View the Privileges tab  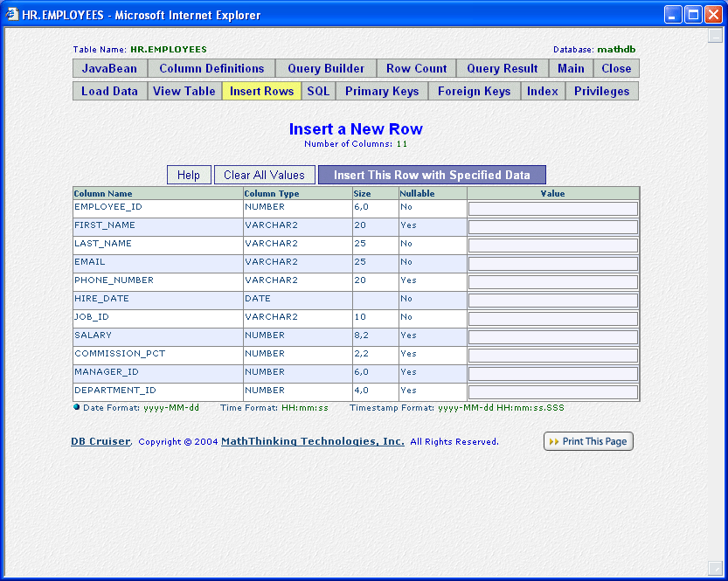click(x=601, y=91)
